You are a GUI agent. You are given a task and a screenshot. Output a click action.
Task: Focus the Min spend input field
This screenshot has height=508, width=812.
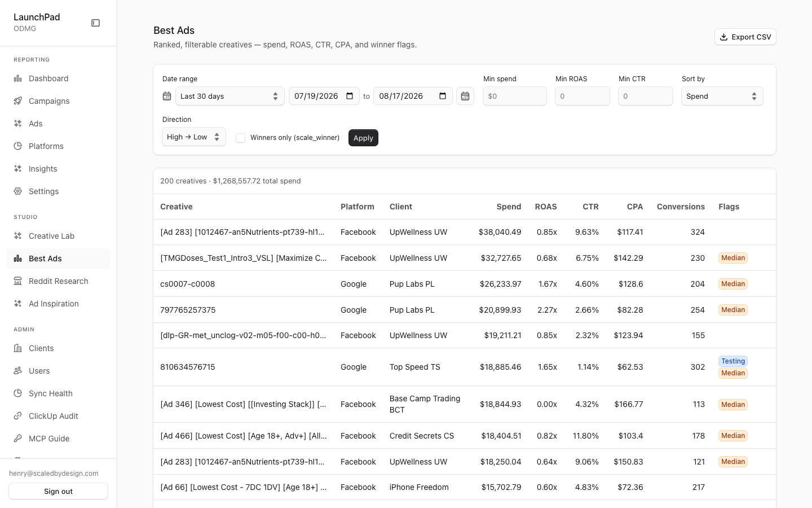(515, 96)
